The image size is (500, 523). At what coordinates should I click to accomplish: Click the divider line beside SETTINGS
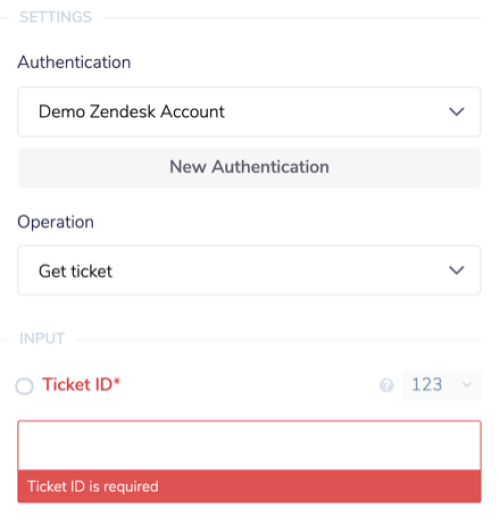(x=292, y=18)
